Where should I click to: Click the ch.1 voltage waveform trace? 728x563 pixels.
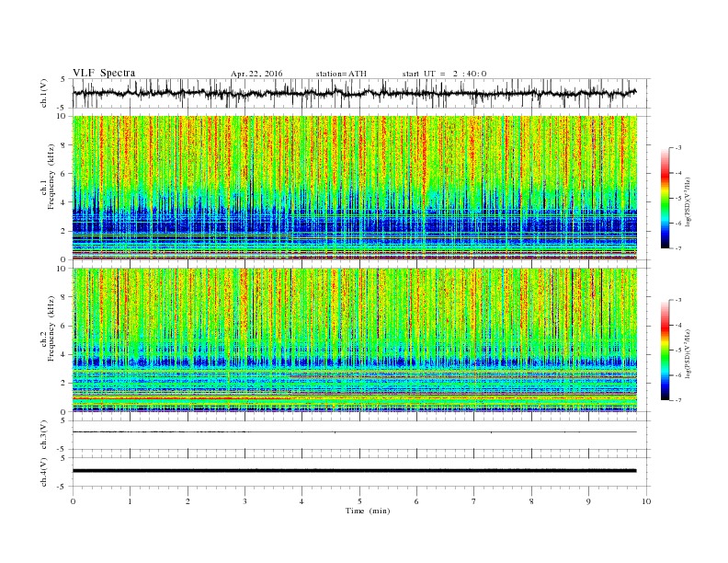point(354,93)
